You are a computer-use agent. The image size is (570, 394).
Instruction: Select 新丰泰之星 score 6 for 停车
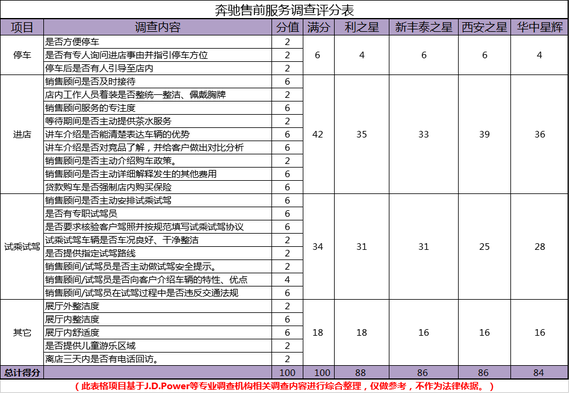pos(424,55)
